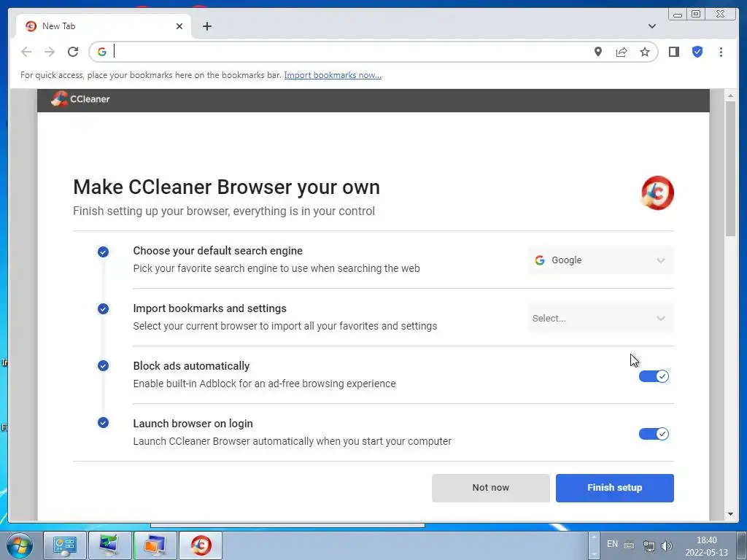747x560 pixels.
Task: Click the 'Enable built-in Adblock' description
Action: [x=264, y=384]
